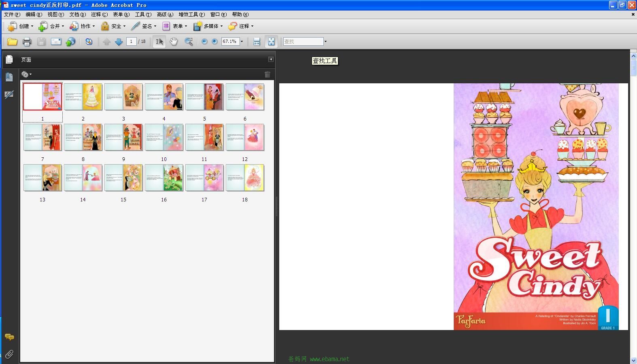The image size is (637, 364).
Task: Select page 1 thumbnail
Action: 42,97
